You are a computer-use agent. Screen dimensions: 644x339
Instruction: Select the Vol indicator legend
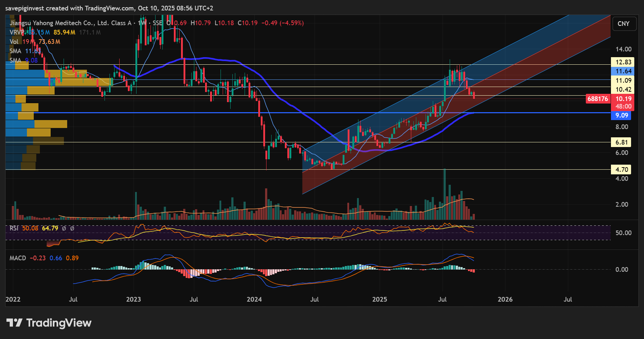(14, 42)
